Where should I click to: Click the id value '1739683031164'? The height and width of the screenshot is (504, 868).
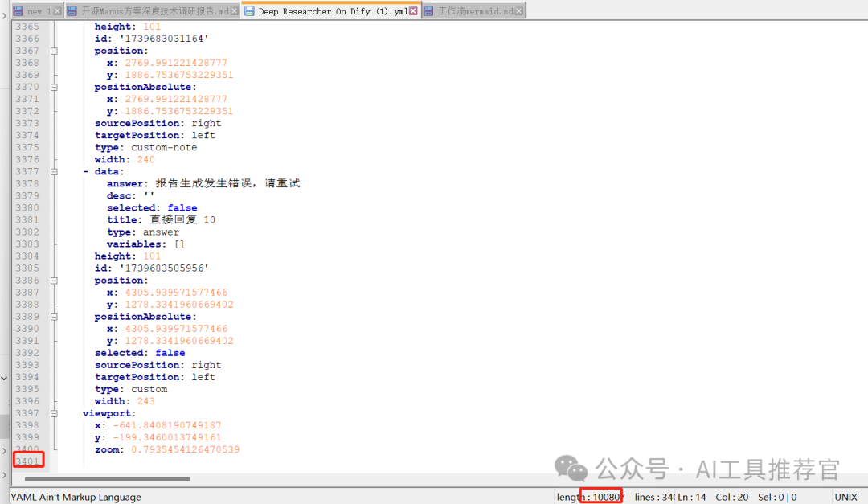tap(164, 39)
